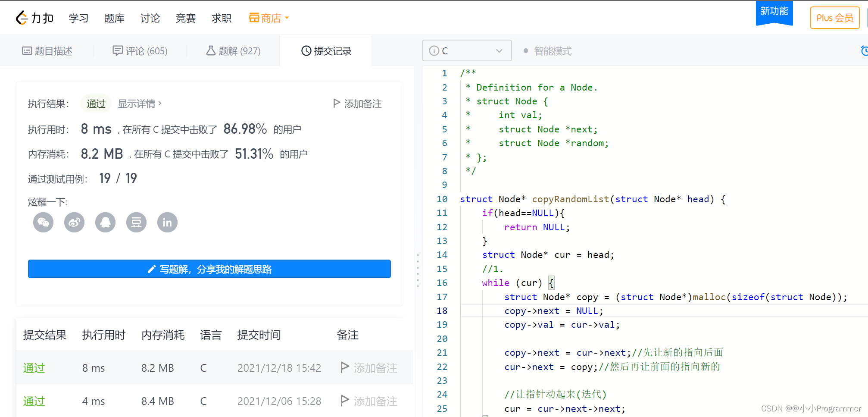Toggle the 智能模式 smart mode
868x417 pixels.
(x=547, y=51)
